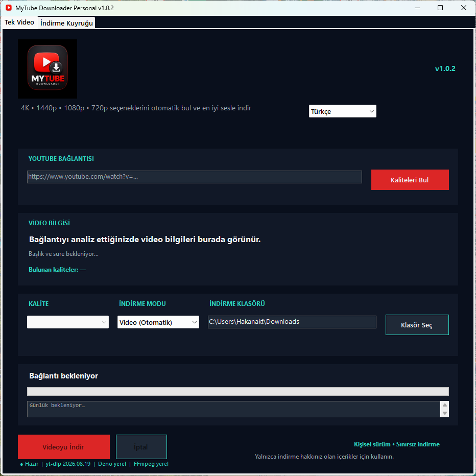The height and width of the screenshot is (476, 476).
Task: Click the Deno yerel status entry
Action: [112, 464]
